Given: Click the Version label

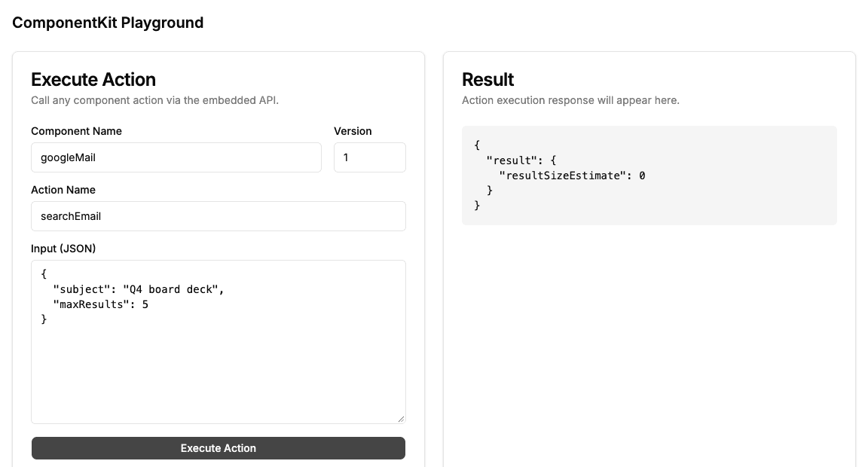Looking at the screenshot, I should click(353, 131).
